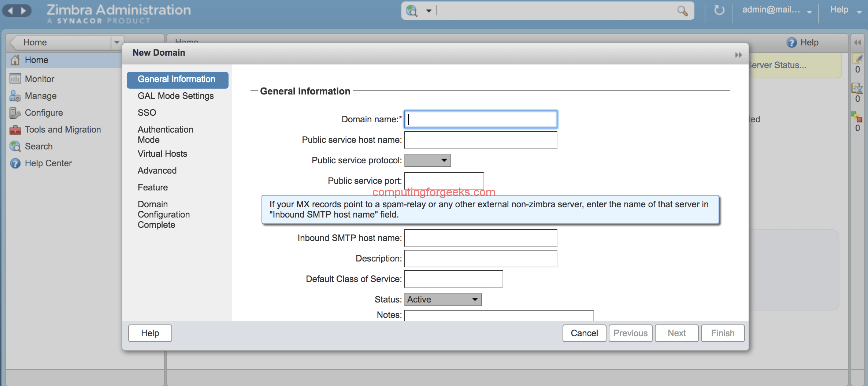Click the Public service host name field

[x=481, y=140]
